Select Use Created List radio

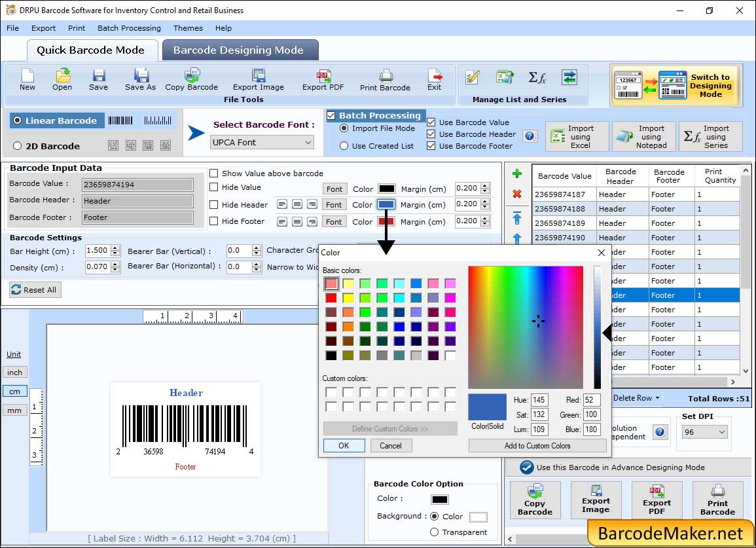coord(344,146)
